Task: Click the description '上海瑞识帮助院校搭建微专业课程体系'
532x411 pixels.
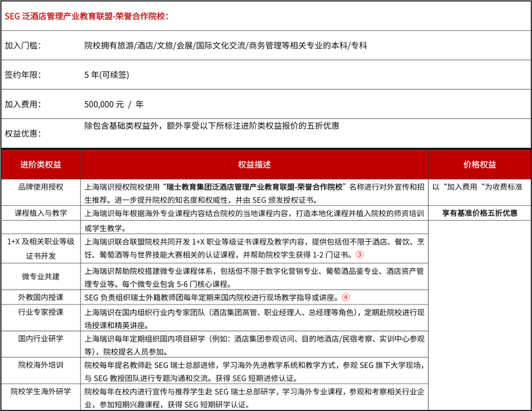Action: tap(148, 271)
